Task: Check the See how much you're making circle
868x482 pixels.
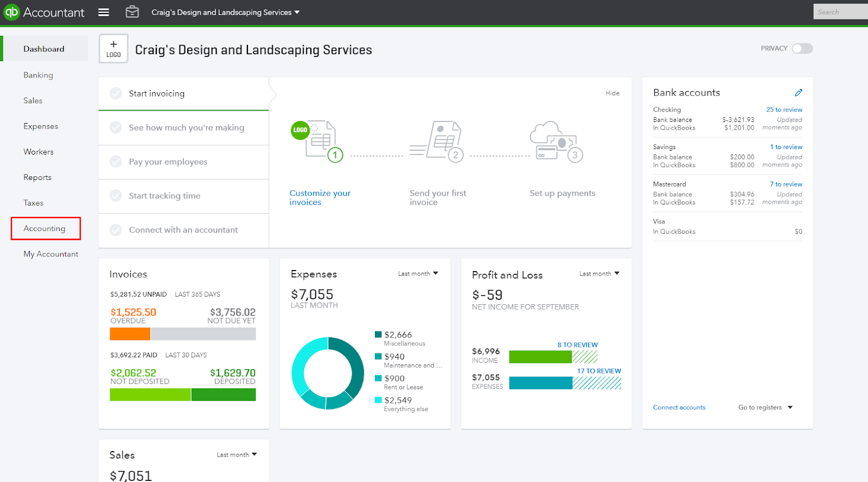Action: click(x=116, y=127)
